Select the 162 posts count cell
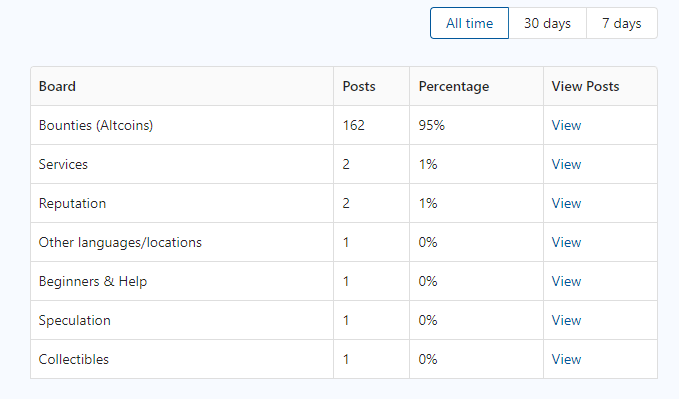The width and height of the screenshot is (679, 399). [353, 125]
